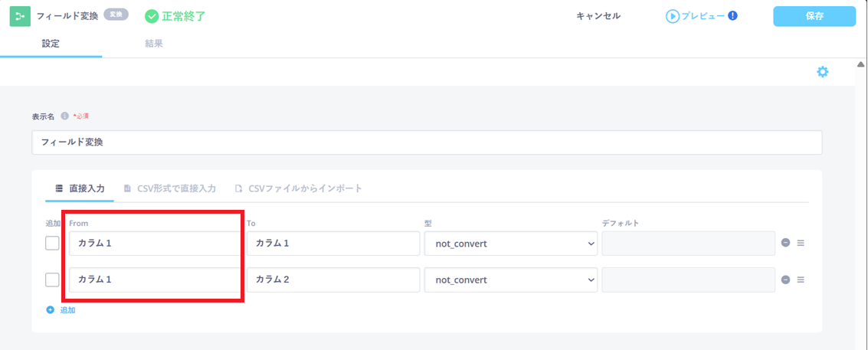Click the first row drag handle icon
This screenshot has width=868, height=350.
coord(801,244)
